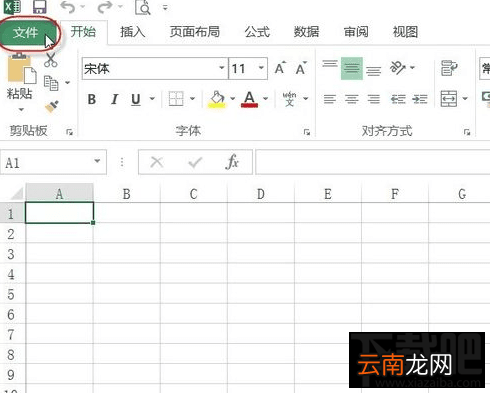
Task: Toggle bold formatting
Action: coord(92,99)
